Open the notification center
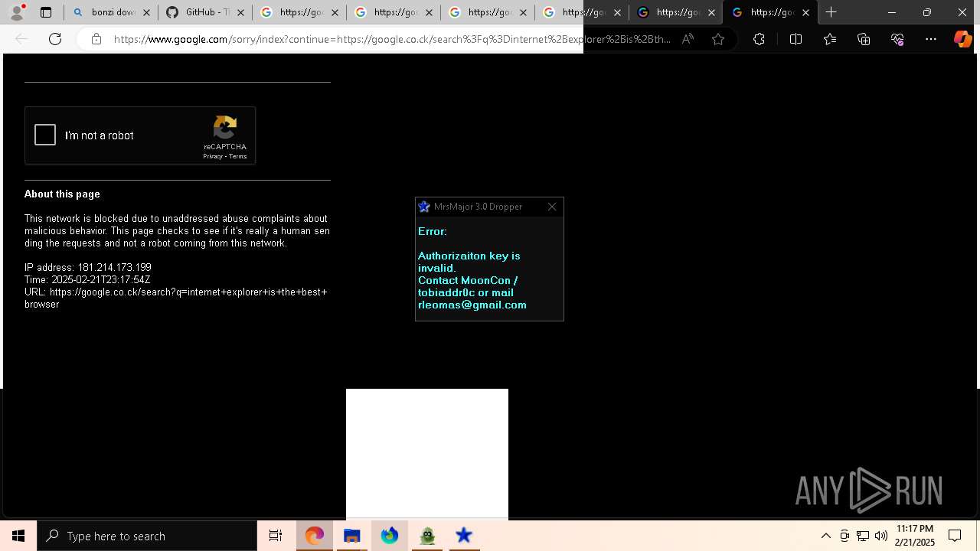980x551 pixels. click(x=955, y=536)
